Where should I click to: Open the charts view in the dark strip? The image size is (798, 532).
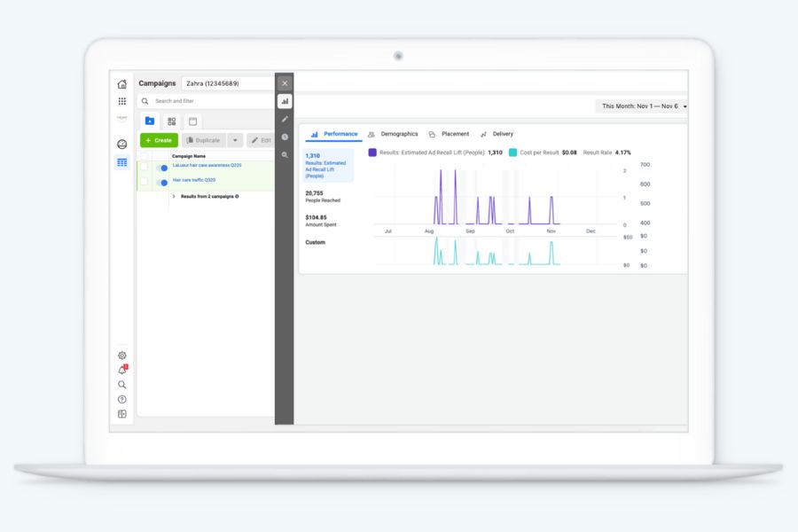click(x=285, y=101)
